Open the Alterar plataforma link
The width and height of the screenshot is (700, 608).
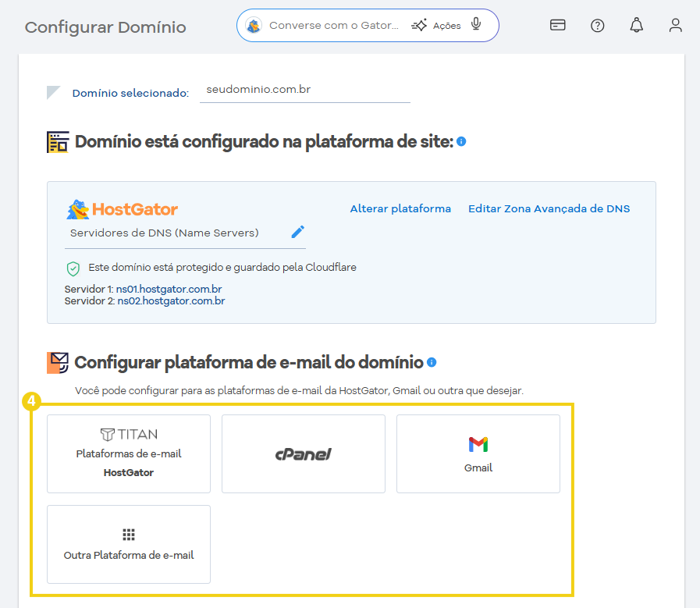(x=400, y=208)
